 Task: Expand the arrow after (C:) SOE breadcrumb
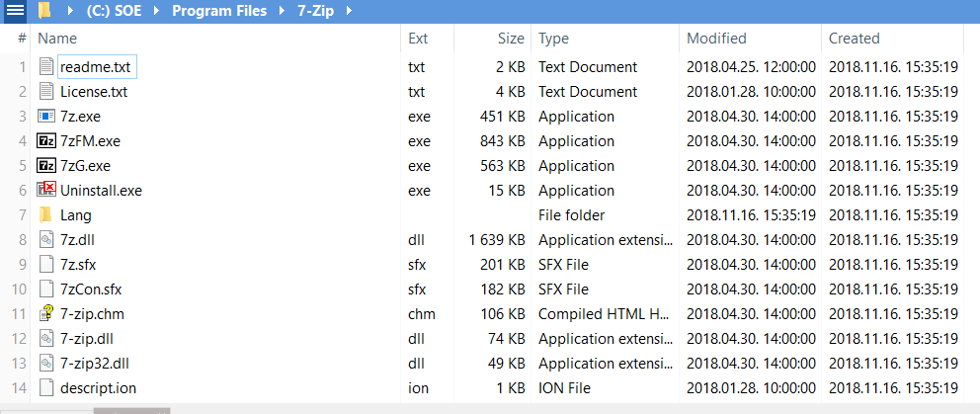coord(156,11)
